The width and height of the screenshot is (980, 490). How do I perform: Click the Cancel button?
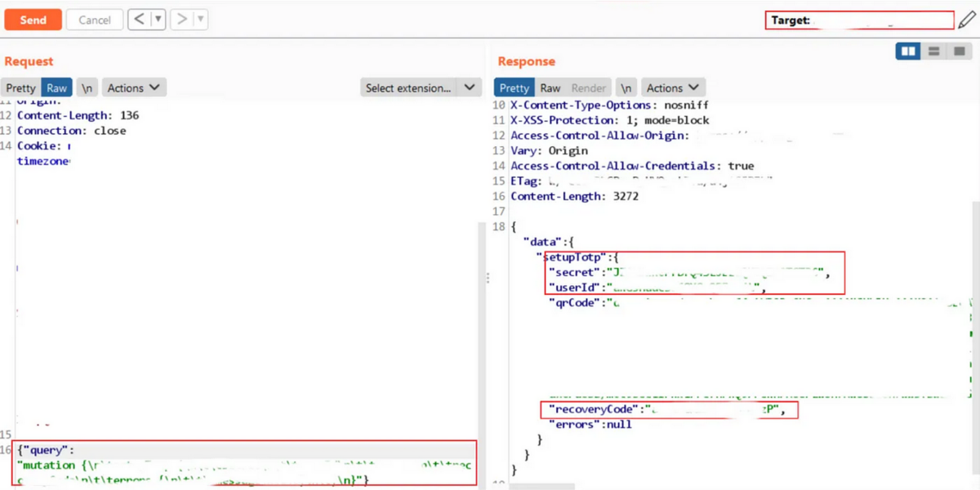[95, 20]
